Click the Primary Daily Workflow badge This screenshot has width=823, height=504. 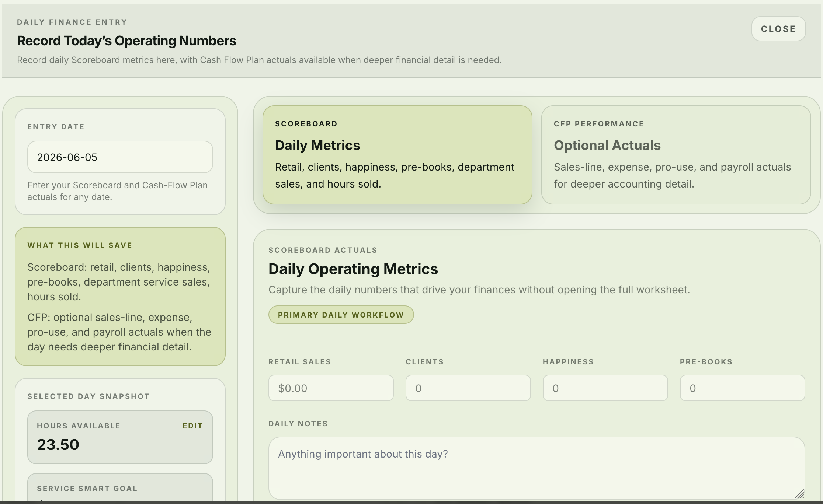341,315
